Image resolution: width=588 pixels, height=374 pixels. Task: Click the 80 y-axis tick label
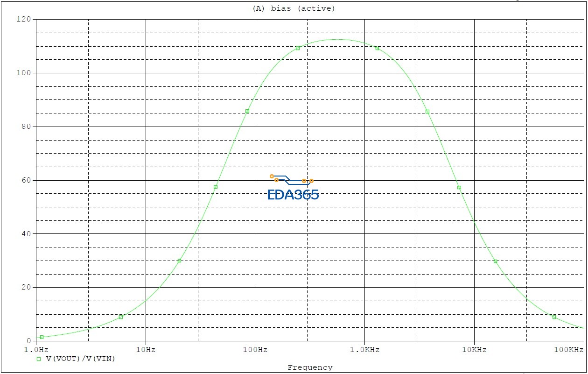[x=27, y=127]
